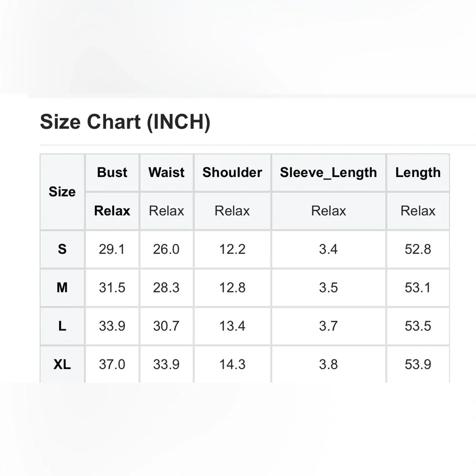Click the 29.1 bust value for S
Image resolution: width=476 pixels, height=476 pixels.
112,249
